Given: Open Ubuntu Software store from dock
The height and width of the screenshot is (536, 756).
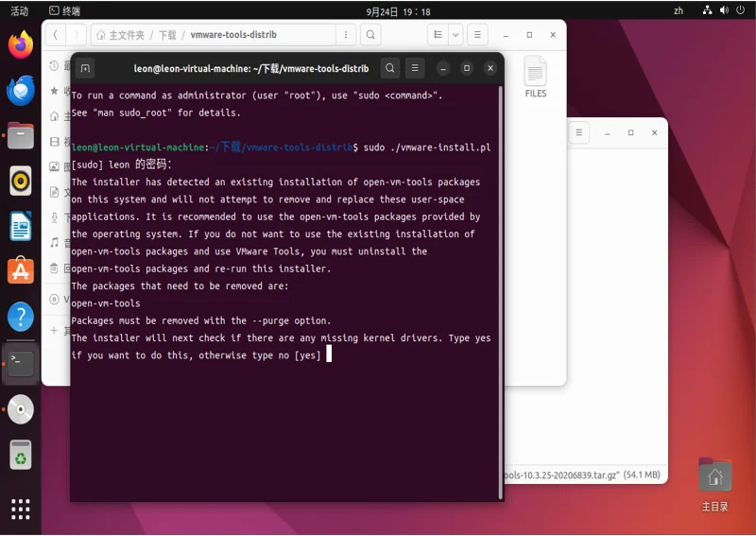Looking at the screenshot, I should tap(20, 270).
